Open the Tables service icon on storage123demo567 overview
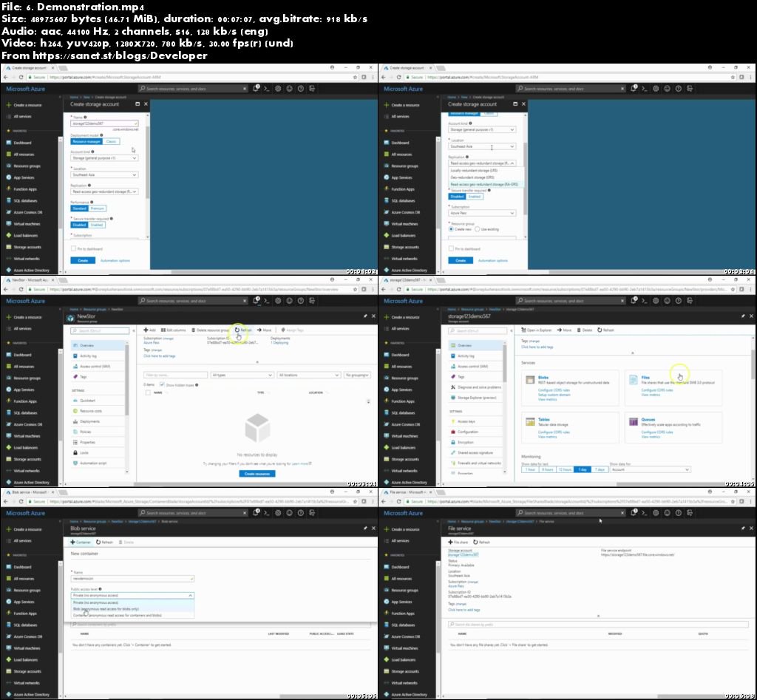The height and width of the screenshot is (700, 757). (x=530, y=422)
